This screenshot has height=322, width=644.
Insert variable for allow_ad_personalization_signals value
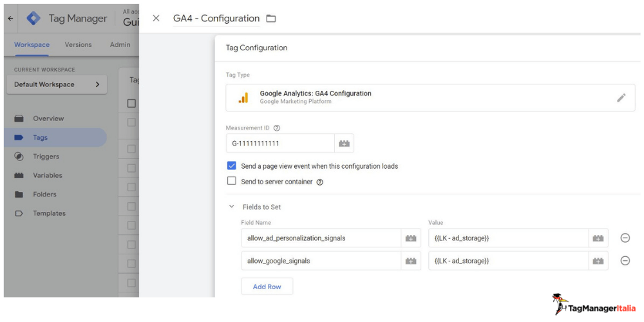pyautogui.click(x=598, y=238)
